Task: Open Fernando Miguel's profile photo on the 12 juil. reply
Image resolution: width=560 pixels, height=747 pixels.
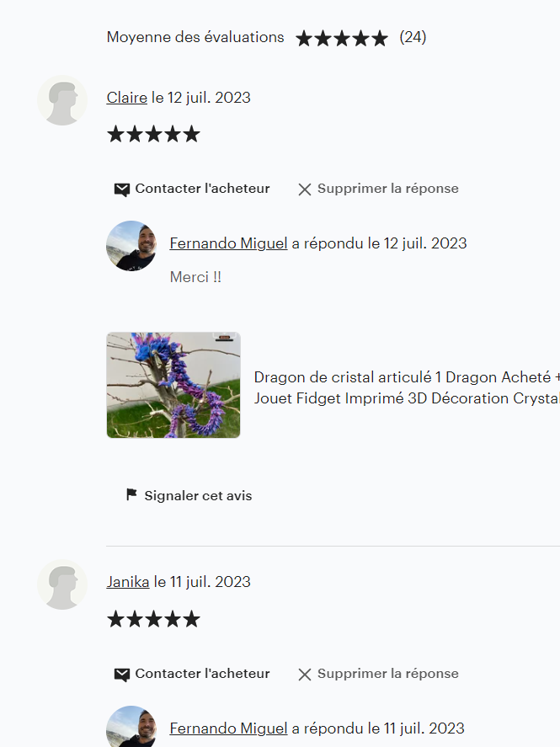Action: click(x=131, y=246)
